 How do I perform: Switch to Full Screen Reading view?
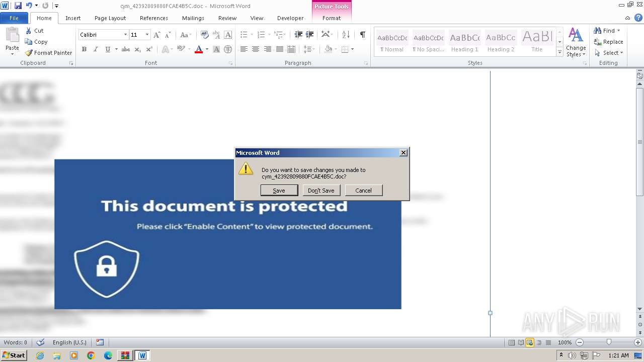coord(521,342)
